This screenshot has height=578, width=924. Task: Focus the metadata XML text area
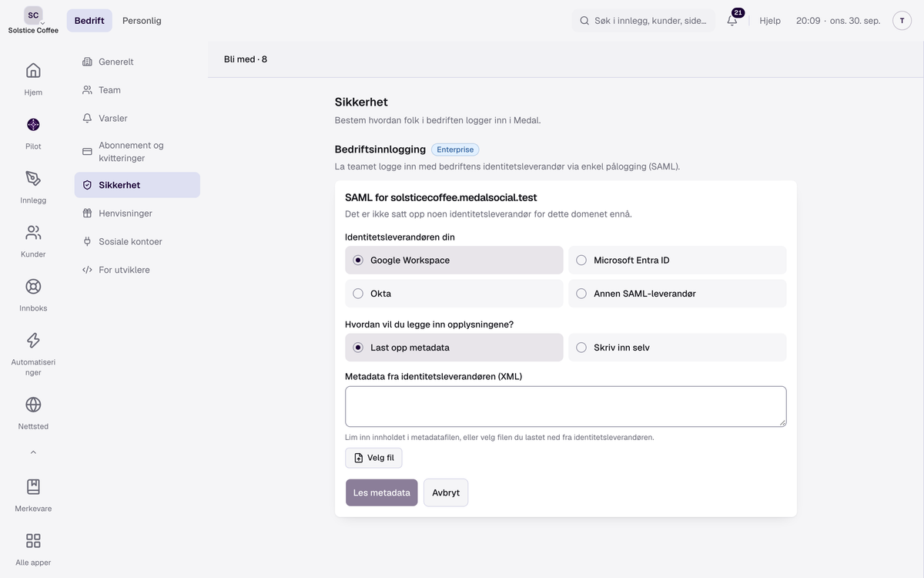pos(566,406)
